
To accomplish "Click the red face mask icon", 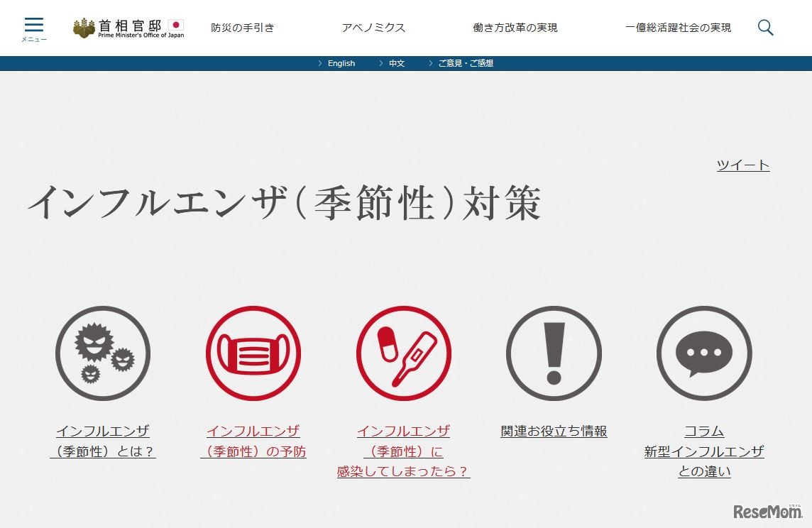I will pos(253,353).
